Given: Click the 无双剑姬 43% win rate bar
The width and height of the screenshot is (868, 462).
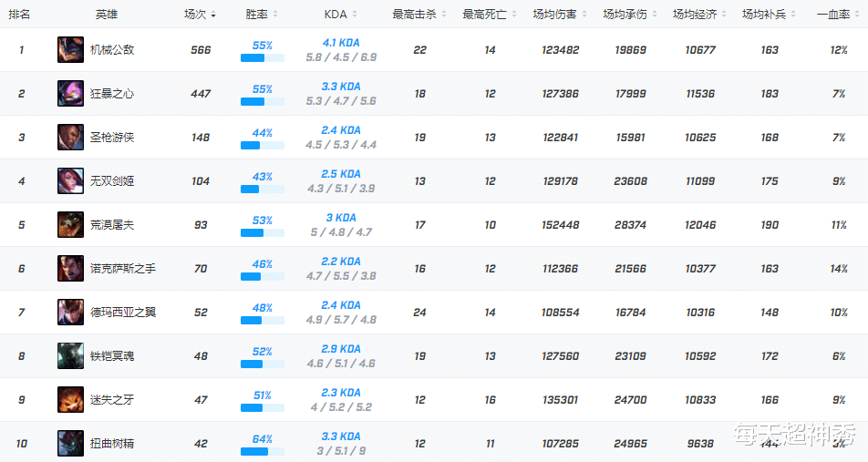Looking at the screenshot, I should click(x=263, y=190).
